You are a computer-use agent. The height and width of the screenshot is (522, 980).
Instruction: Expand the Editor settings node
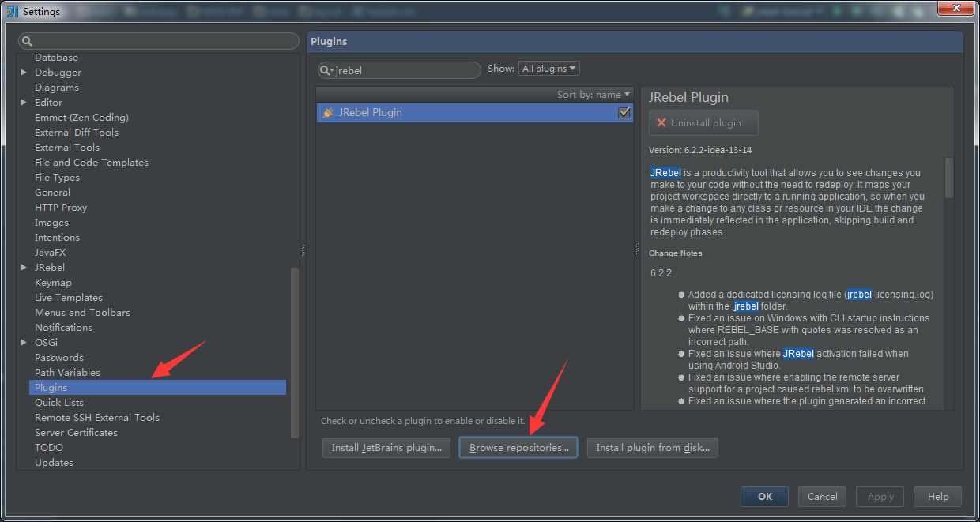click(x=24, y=103)
